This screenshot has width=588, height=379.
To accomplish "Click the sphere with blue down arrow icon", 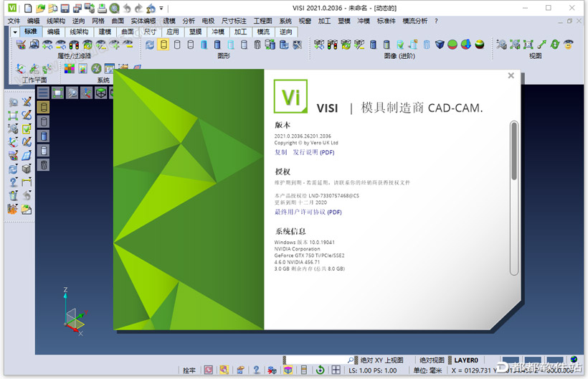I will coord(466,45).
